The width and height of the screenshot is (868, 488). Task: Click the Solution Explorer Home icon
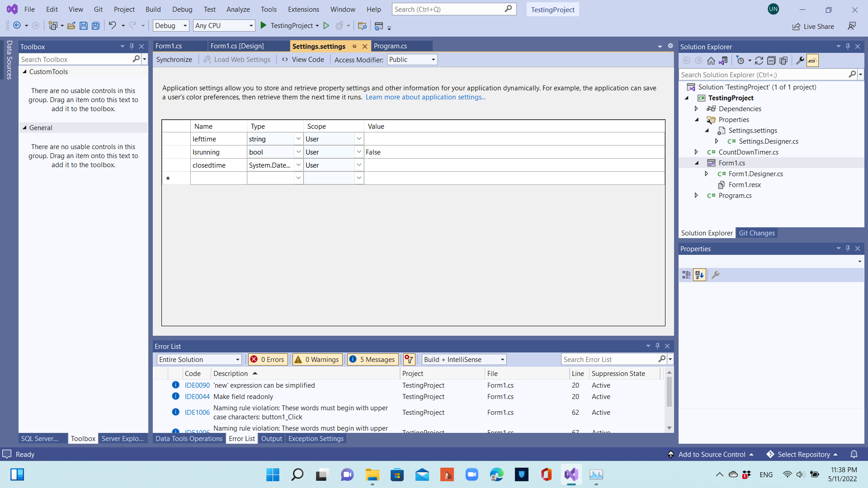pyautogui.click(x=711, y=61)
